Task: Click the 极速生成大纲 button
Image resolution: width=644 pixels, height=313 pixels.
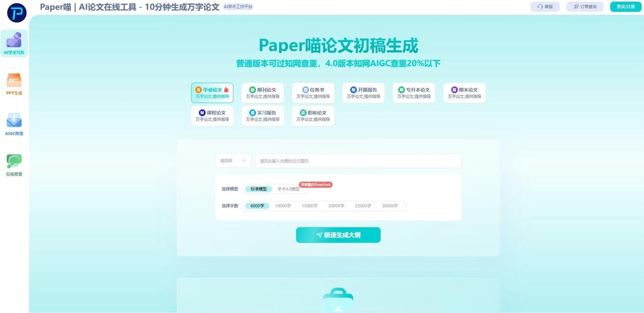Action: [x=338, y=235]
